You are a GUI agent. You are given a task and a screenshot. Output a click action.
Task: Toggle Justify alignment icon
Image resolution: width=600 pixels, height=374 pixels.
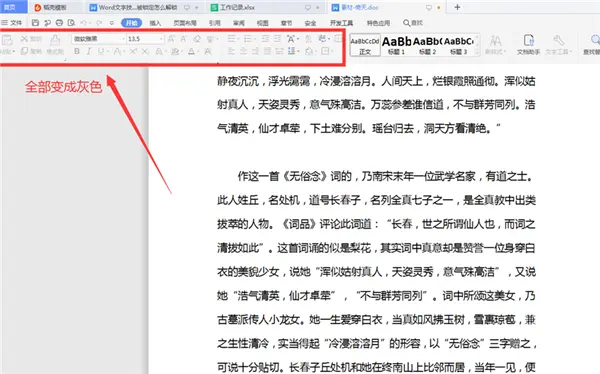coord(267,51)
